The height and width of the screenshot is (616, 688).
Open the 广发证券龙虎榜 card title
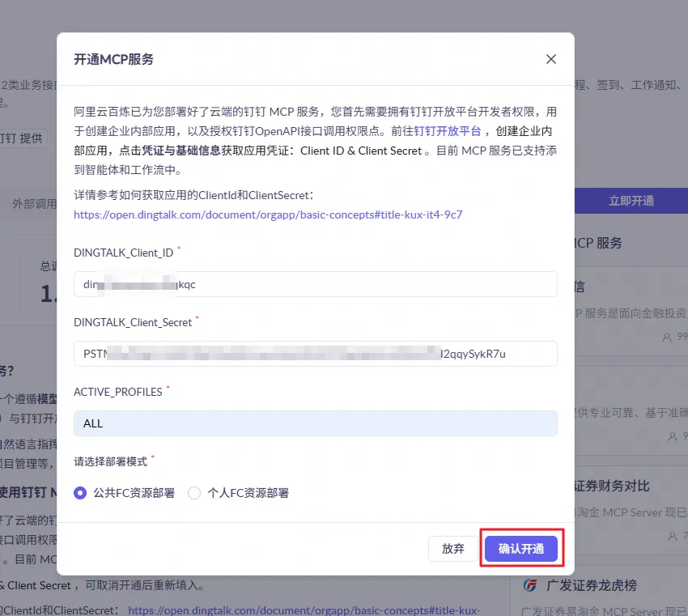591,585
